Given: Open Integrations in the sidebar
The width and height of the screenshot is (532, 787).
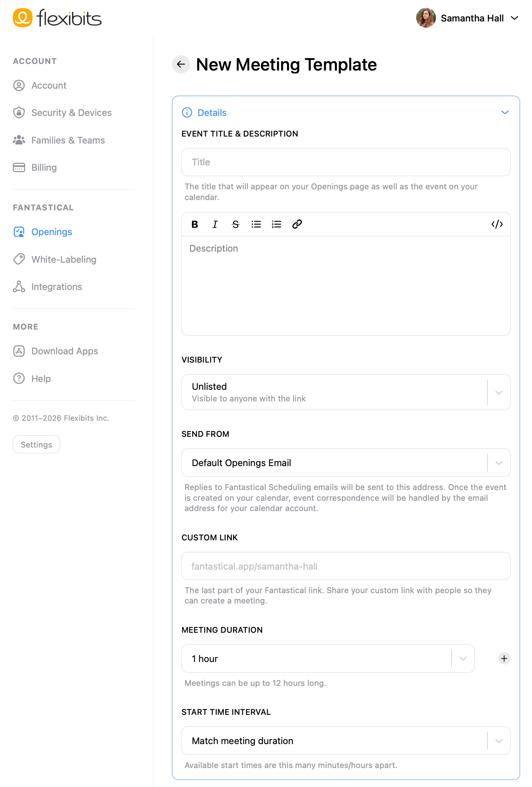Looking at the screenshot, I should tap(47, 287).
